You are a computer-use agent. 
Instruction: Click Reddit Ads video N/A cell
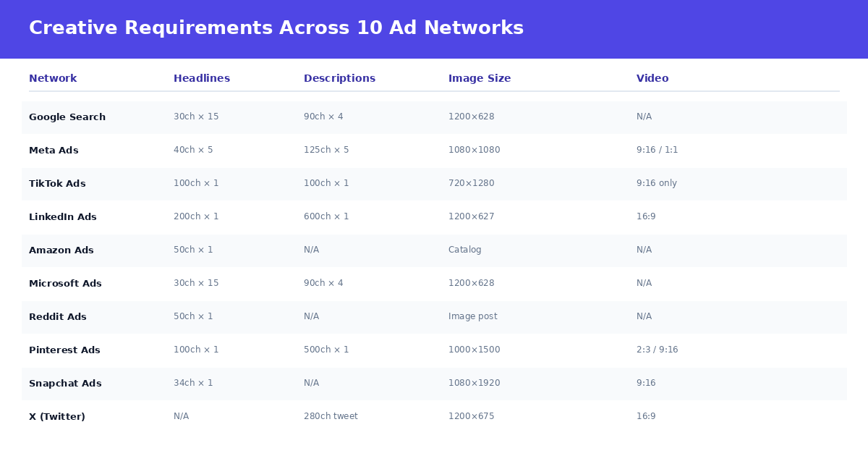(x=644, y=316)
